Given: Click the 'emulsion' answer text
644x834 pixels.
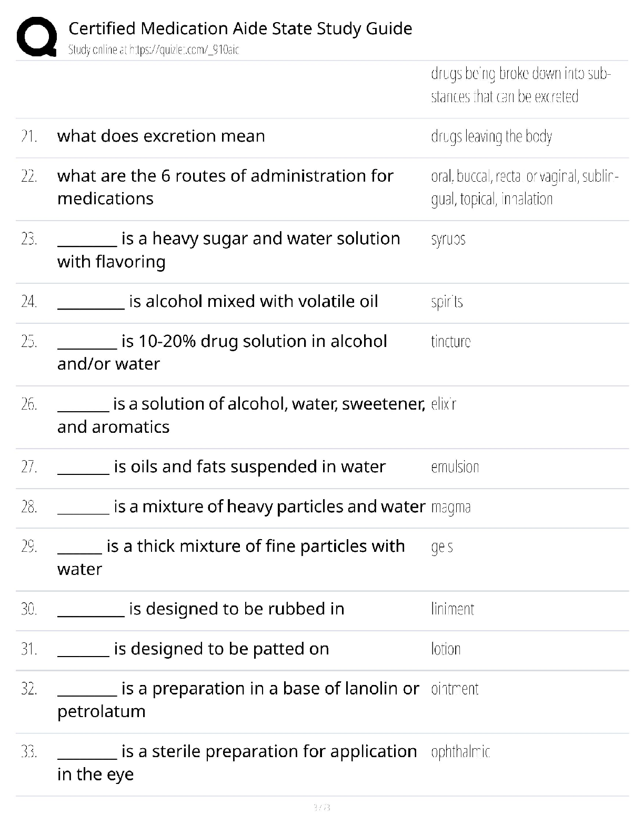Looking at the screenshot, I should point(455,467).
